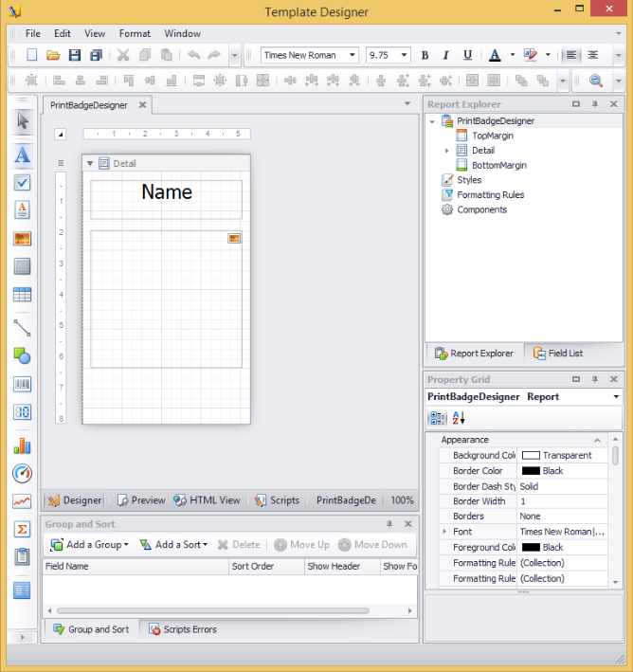This screenshot has width=633, height=672.
Task: Switch property grid to Alphabetical sort
Action: click(x=459, y=418)
